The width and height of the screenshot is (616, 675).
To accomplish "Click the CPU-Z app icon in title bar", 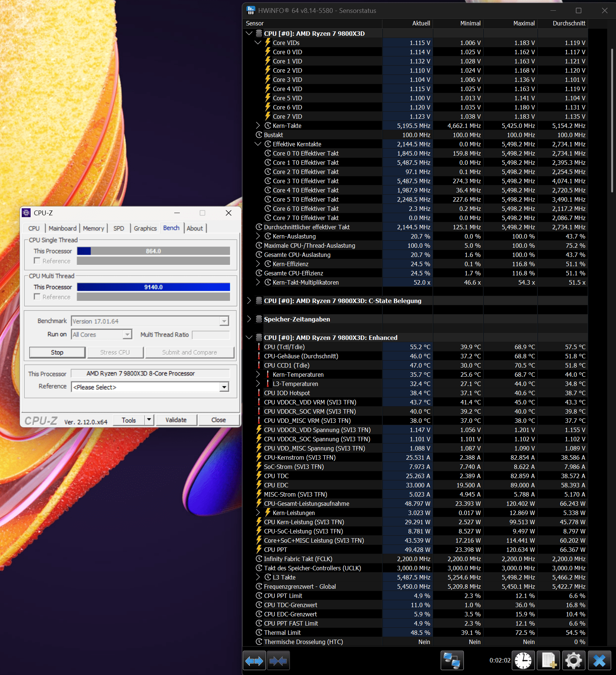I will coord(26,213).
